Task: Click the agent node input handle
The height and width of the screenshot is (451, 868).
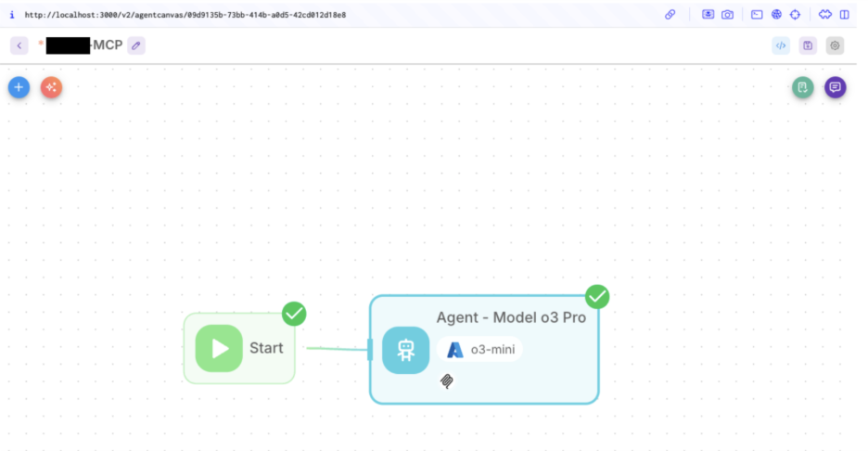Action: pos(370,350)
